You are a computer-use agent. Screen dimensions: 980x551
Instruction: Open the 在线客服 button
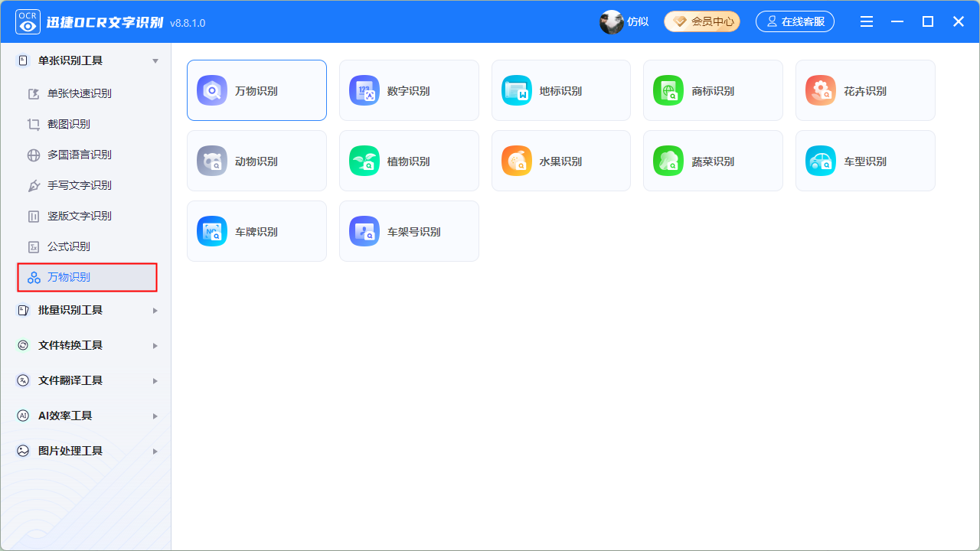tap(795, 21)
